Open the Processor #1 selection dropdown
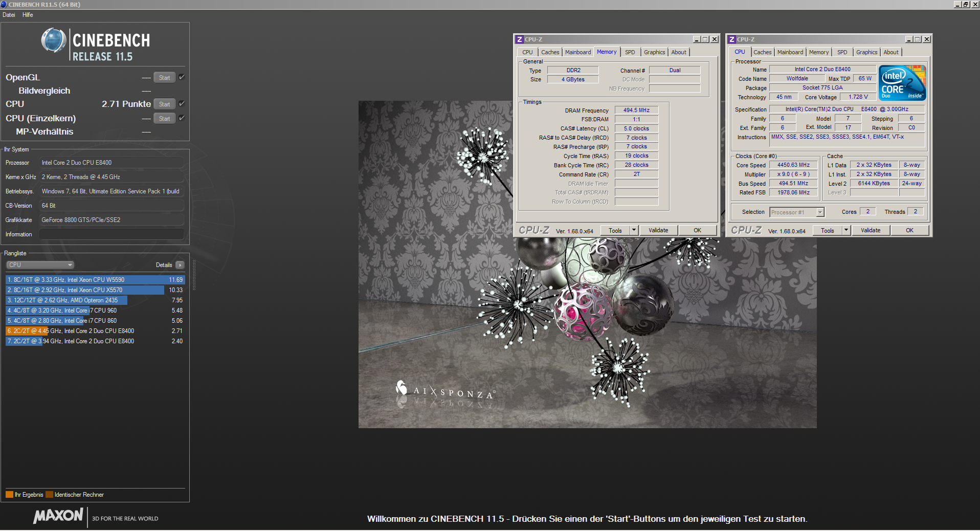Viewport: 980px width, 531px height. (797, 212)
